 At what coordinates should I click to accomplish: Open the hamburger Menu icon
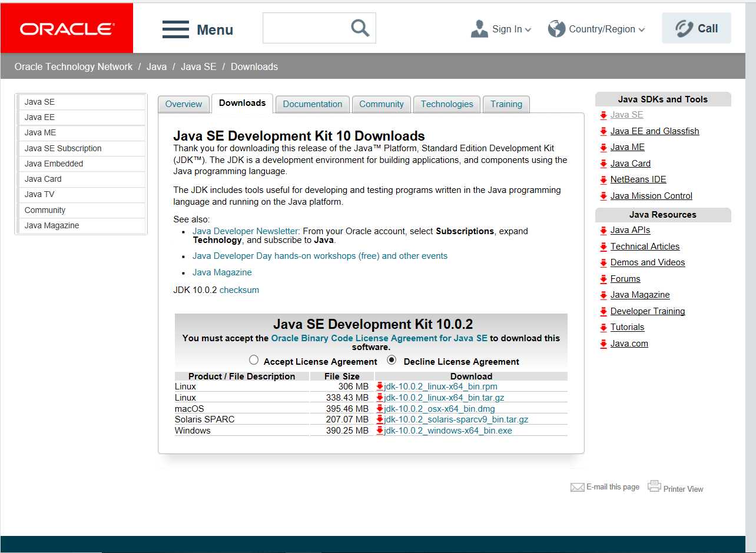175,29
